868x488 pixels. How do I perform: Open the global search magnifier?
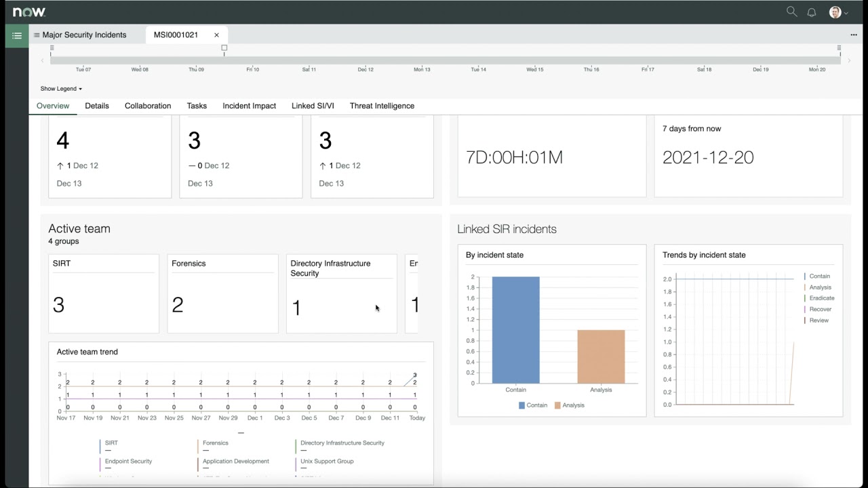[791, 12]
